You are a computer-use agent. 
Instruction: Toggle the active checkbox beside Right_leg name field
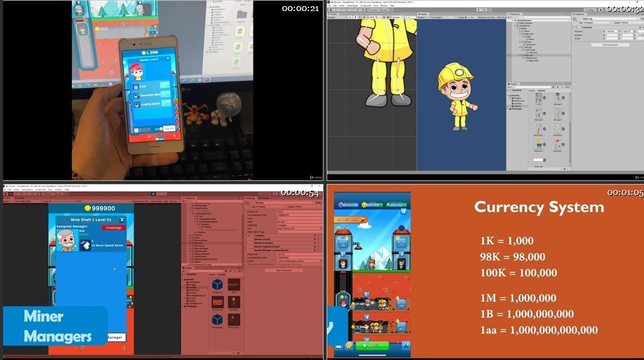coord(580,19)
